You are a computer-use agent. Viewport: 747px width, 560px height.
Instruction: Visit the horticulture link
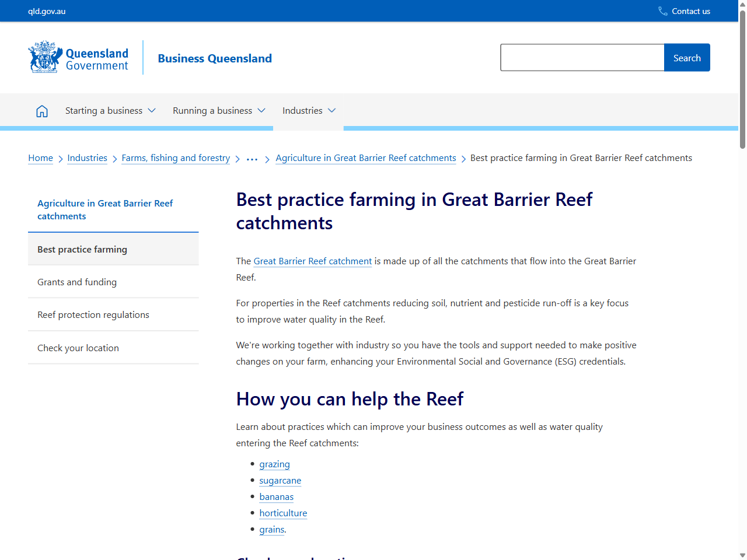tap(283, 513)
